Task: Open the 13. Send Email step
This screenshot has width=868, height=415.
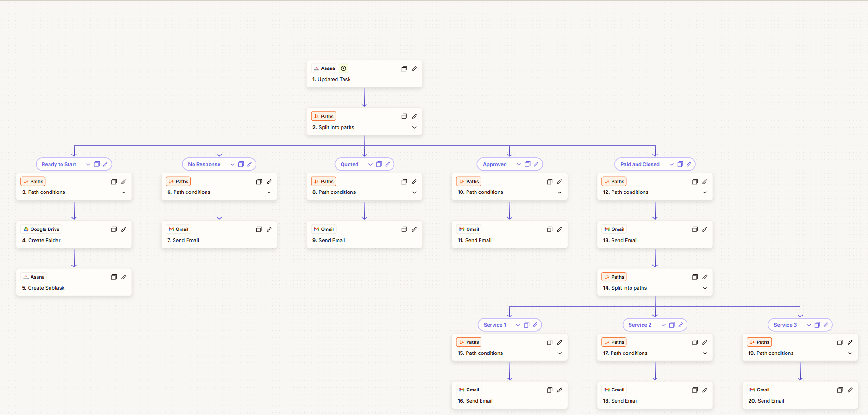Action: pos(655,235)
